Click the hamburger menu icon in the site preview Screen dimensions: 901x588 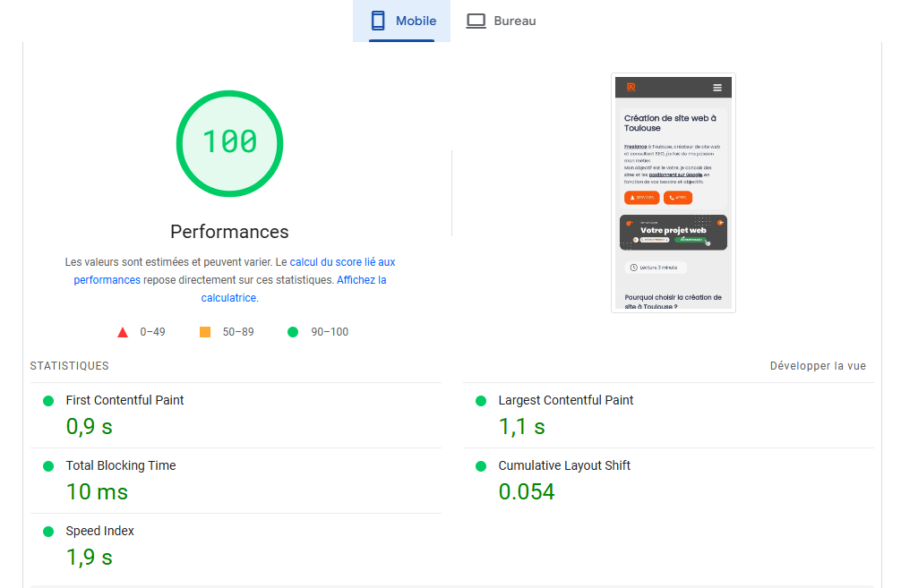(717, 88)
